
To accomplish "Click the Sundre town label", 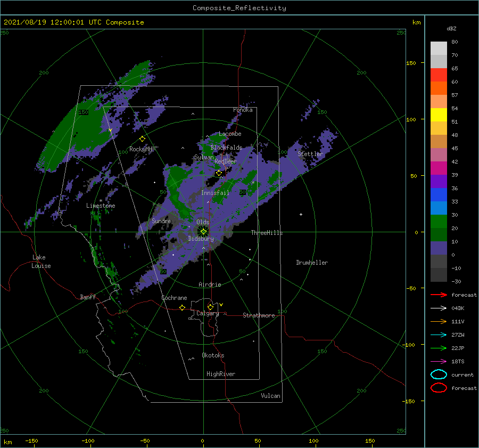I will tap(161, 221).
